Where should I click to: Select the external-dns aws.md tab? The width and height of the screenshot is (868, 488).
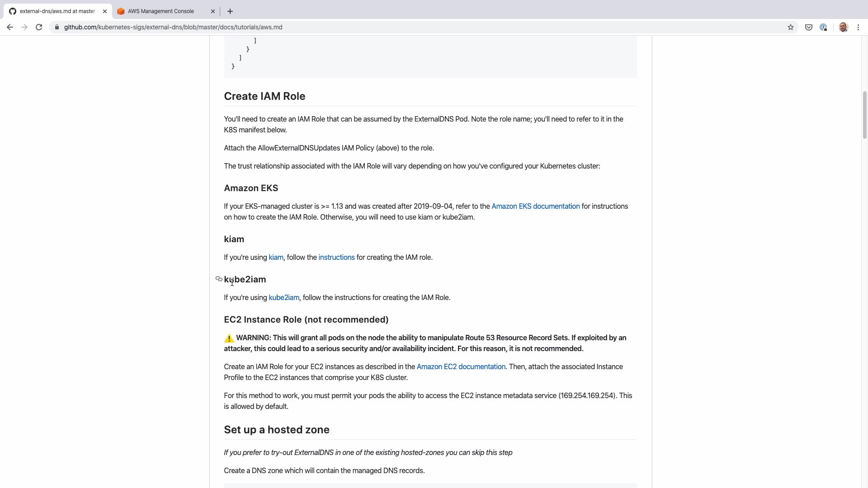tap(57, 11)
